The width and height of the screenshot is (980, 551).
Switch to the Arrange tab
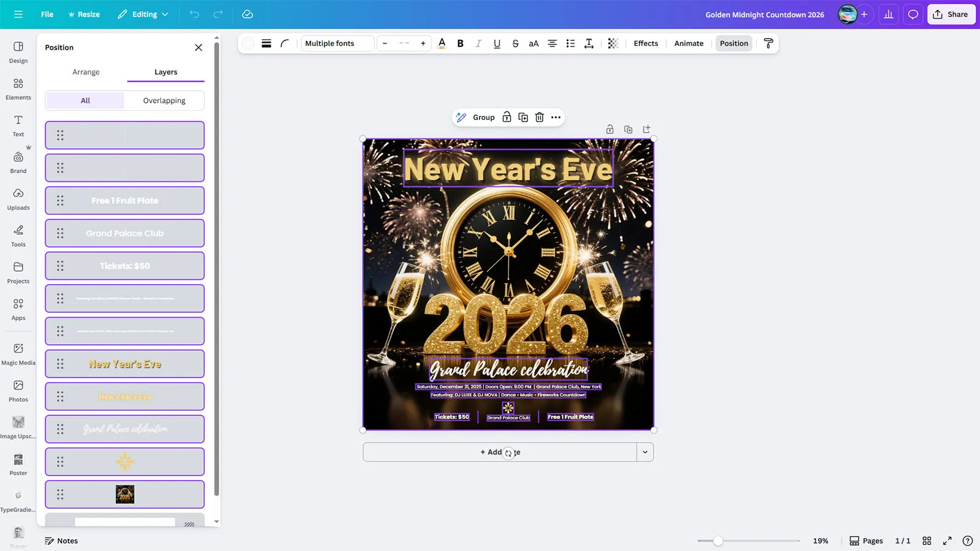pos(86,72)
